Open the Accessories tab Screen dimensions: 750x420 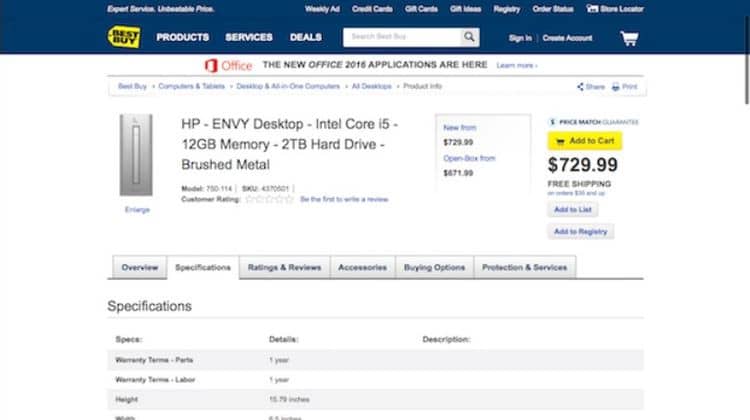pos(363,267)
